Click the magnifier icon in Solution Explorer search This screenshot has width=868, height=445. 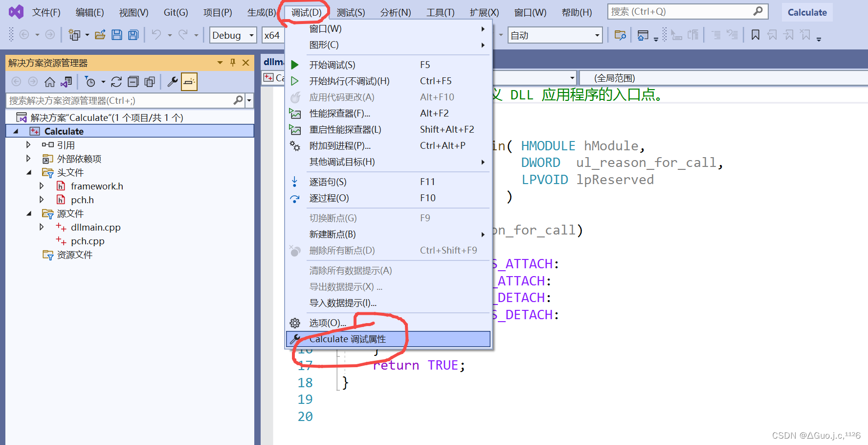pyautogui.click(x=238, y=100)
